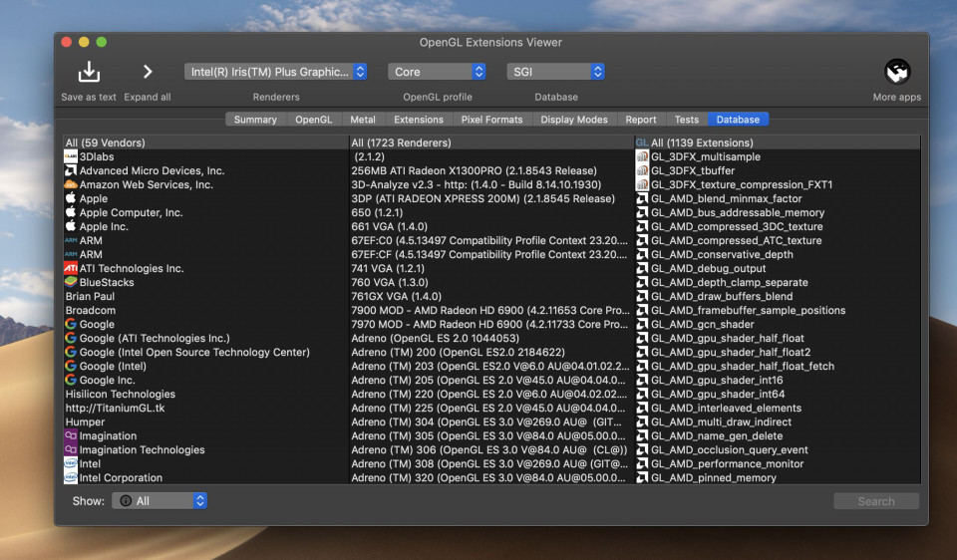This screenshot has width=957, height=560.
Task: Select Adreno (TM) 320 renderer row
Action: pos(491,477)
